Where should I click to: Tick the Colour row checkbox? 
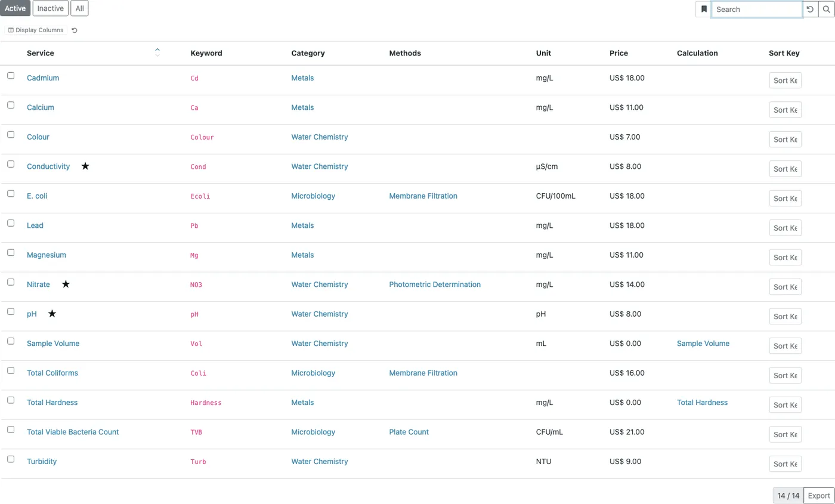click(11, 135)
